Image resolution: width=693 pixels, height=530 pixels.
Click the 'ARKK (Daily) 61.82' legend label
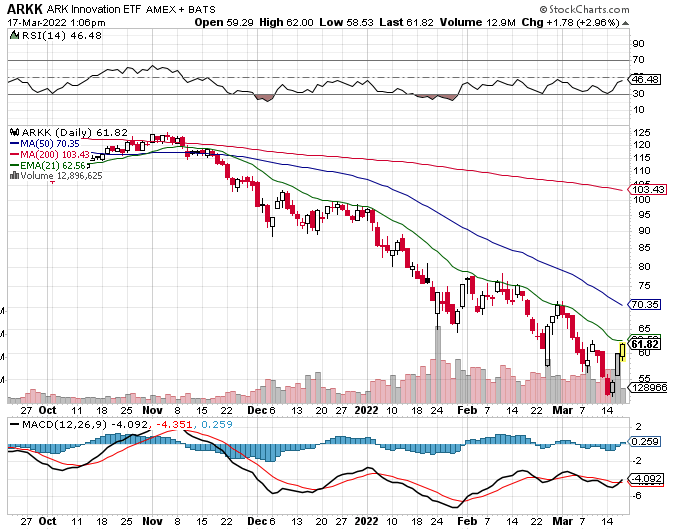pyautogui.click(x=75, y=132)
